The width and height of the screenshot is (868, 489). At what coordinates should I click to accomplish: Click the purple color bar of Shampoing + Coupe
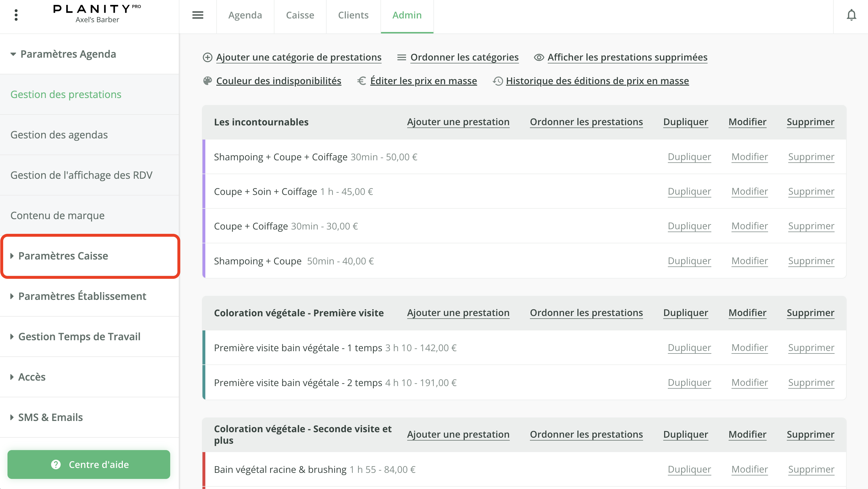204,261
